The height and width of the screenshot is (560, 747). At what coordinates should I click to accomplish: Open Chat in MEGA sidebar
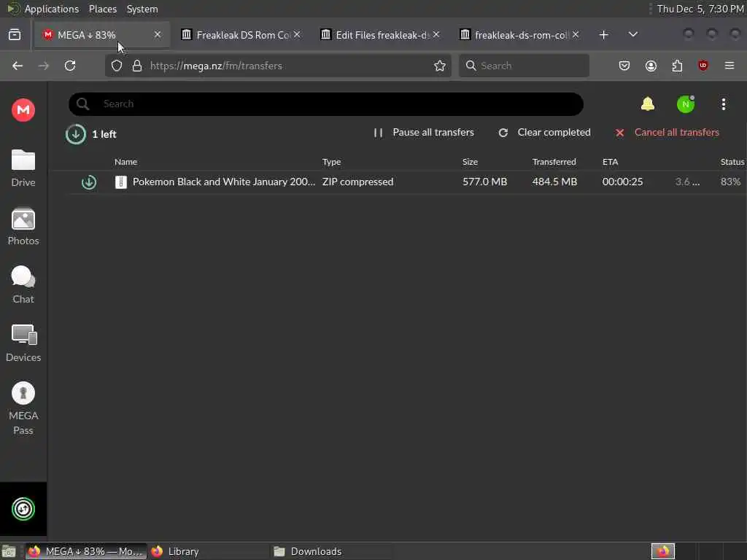click(23, 285)
